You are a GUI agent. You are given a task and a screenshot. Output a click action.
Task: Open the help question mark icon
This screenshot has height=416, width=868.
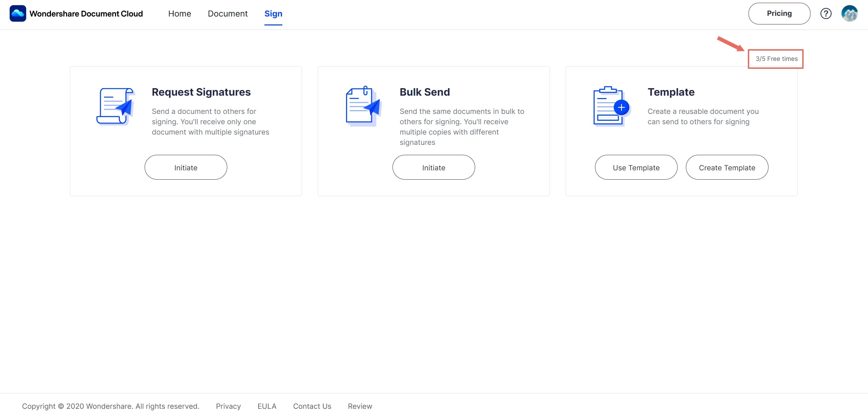click(x=826, y=13)
